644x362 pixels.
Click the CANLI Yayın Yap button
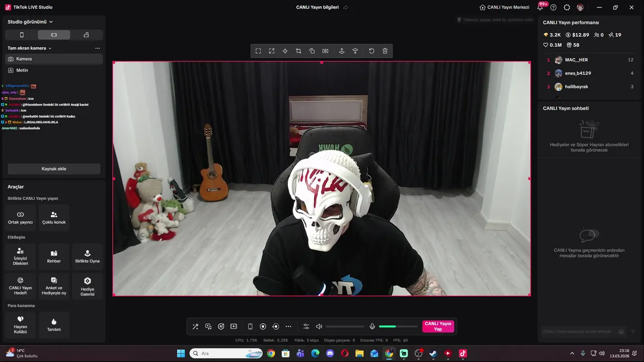click(438, 326)
